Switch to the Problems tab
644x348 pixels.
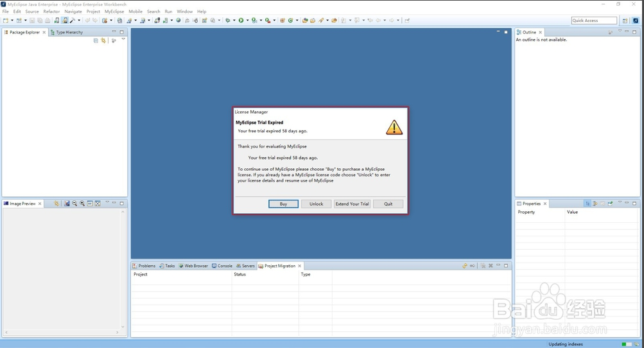[144, 266]
